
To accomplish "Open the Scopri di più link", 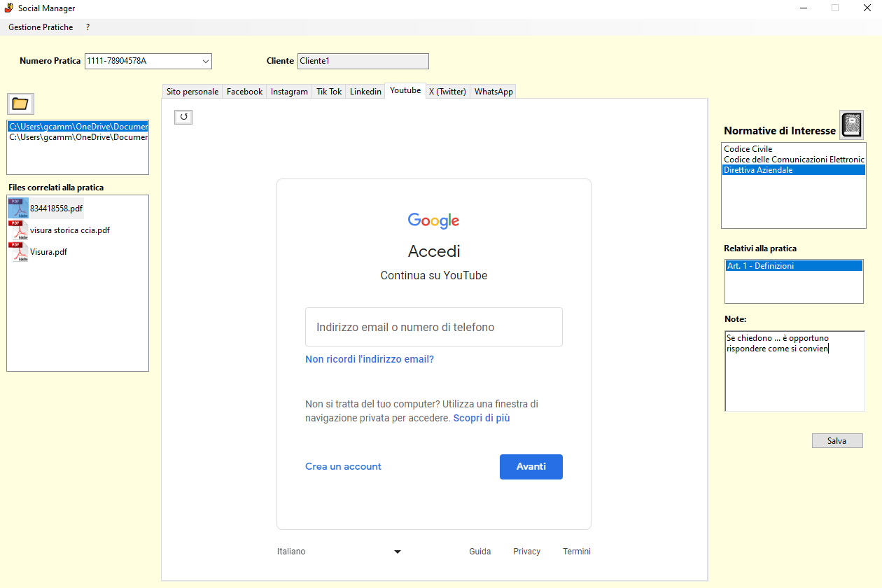I will pos(482,419).
